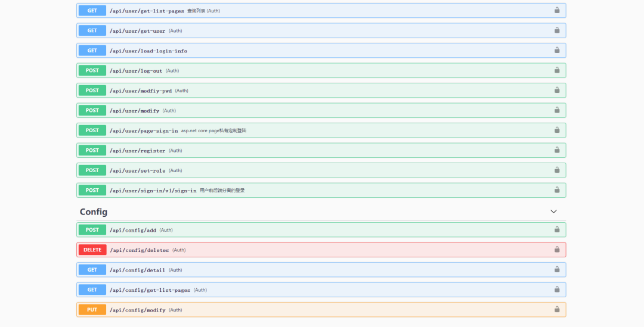Click lock icon on /api/user/get-list-pages row

pyautogui.click(x=557, y=10)
